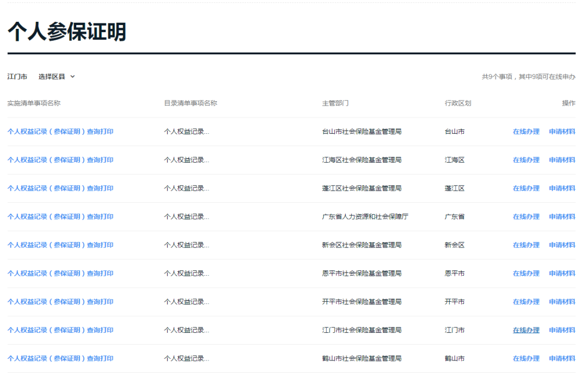Click 在线办理 beside 广东省人力资源和社会保障厅
Image resolution: width=588 pixels, height=373 pixels.
[525, 216]
